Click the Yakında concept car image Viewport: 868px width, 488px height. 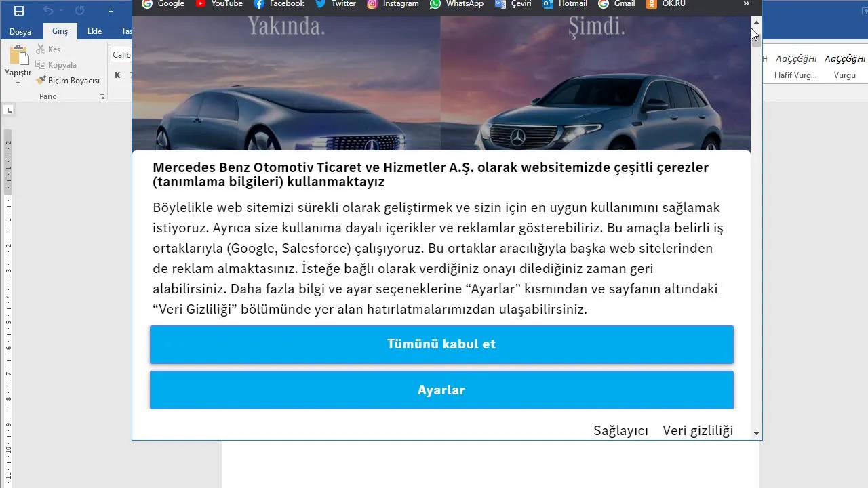coord(286,83)
